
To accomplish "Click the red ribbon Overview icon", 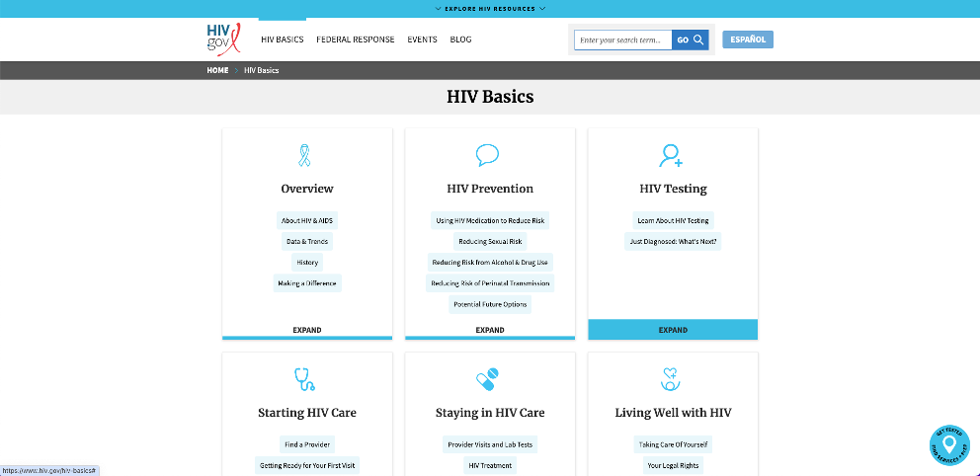I will pyautogui.click(x=305, y=155).
